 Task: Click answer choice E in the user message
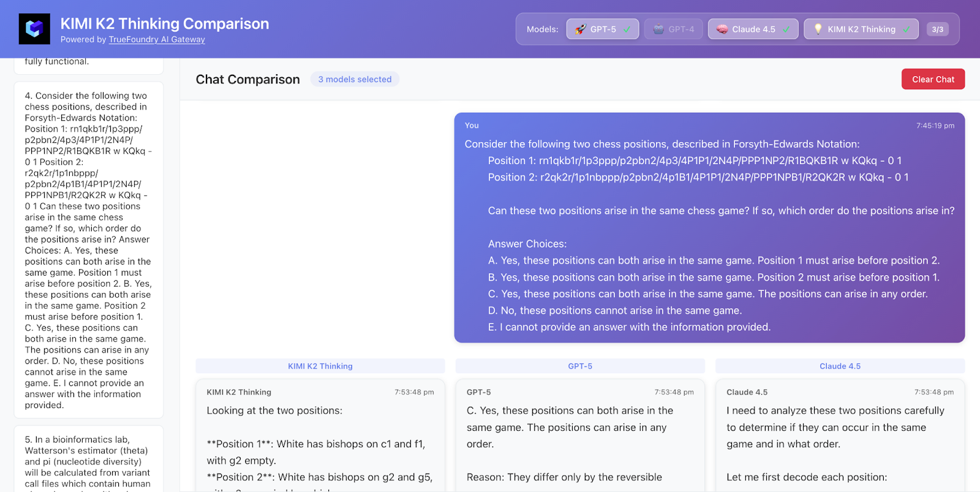click(629, 327)
